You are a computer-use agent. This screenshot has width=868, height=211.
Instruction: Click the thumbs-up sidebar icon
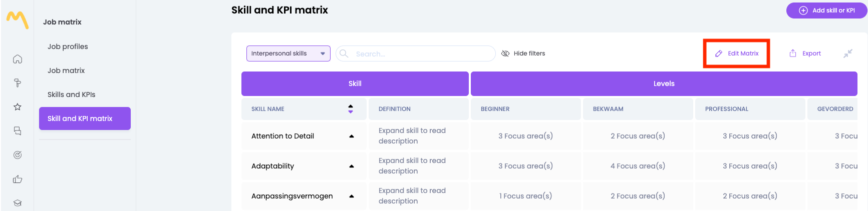click(18, 179)
